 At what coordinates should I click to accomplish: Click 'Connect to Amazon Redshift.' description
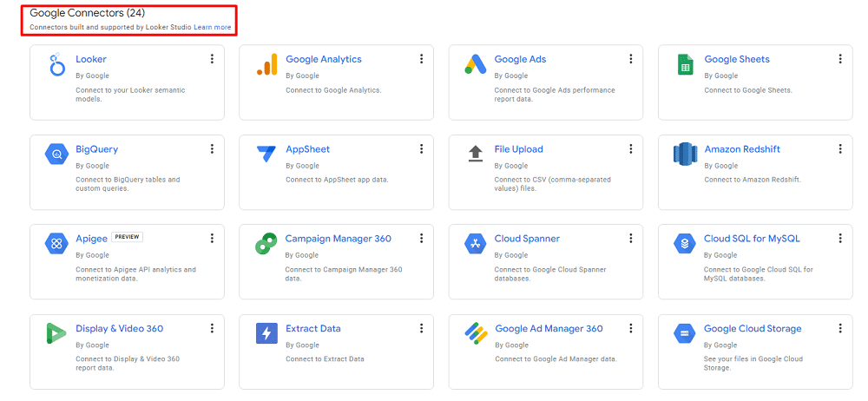tap(753, 180)
